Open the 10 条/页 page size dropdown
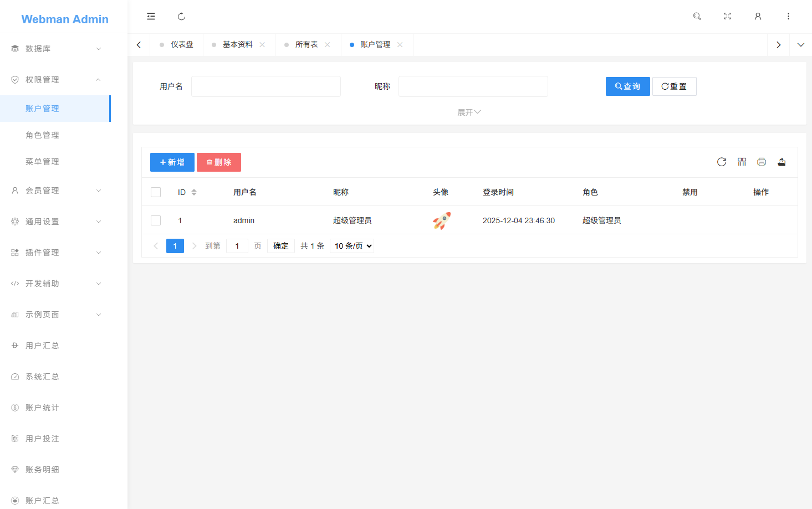 tap(351, 245)
